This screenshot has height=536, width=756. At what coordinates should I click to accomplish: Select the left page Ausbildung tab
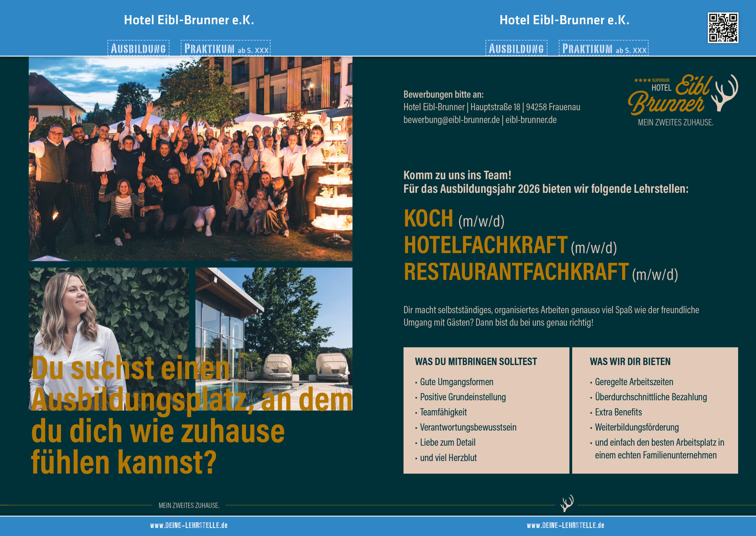pyautogui.click(x=138, y=48)
